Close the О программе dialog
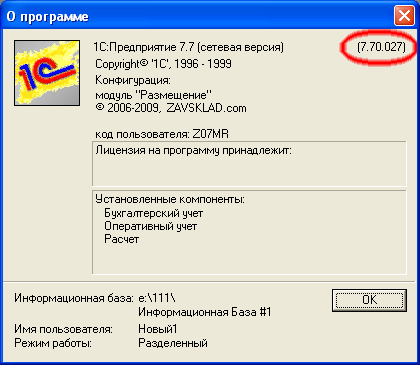This screenshot has width=420, height=365. (x=404, y=16)
